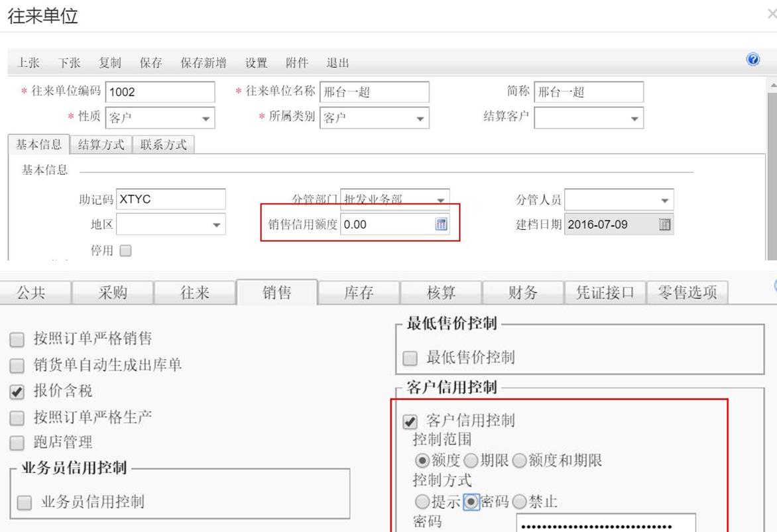The image size is (777, 532).
Task: Open the 库存 settings tab
Action: point(359,292)
